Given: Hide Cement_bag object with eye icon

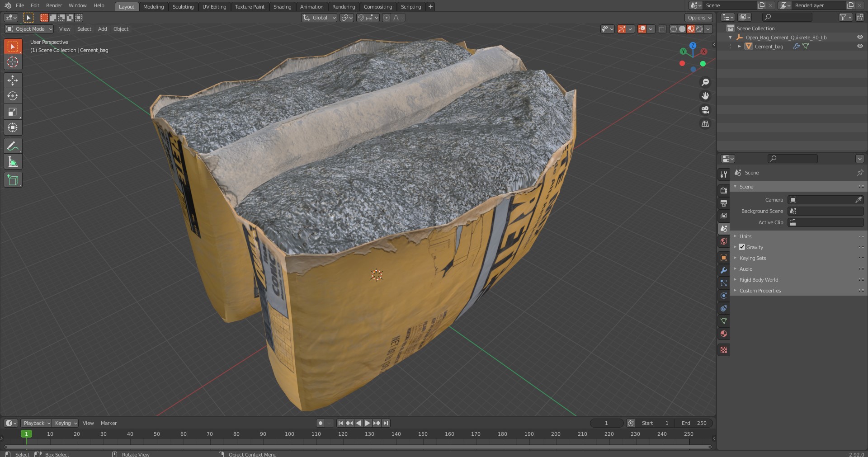Looking at the screenshot, I should [860, 46].
